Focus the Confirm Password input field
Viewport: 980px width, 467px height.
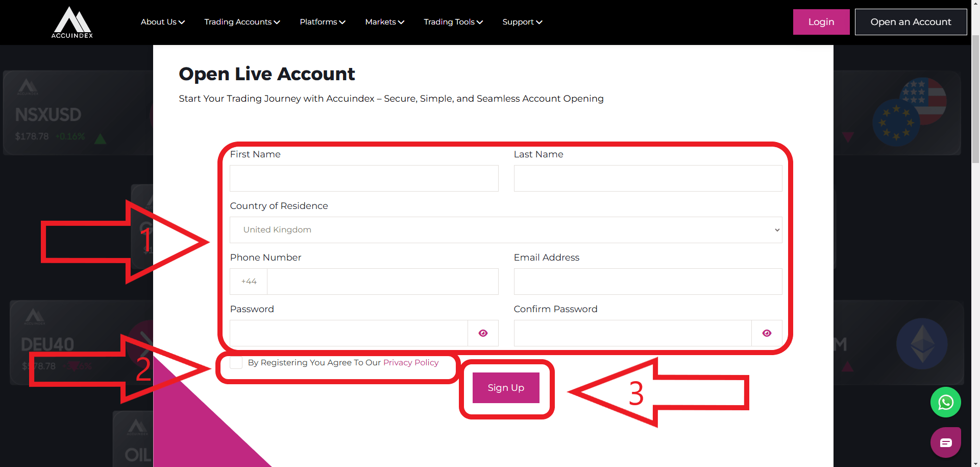633,333
